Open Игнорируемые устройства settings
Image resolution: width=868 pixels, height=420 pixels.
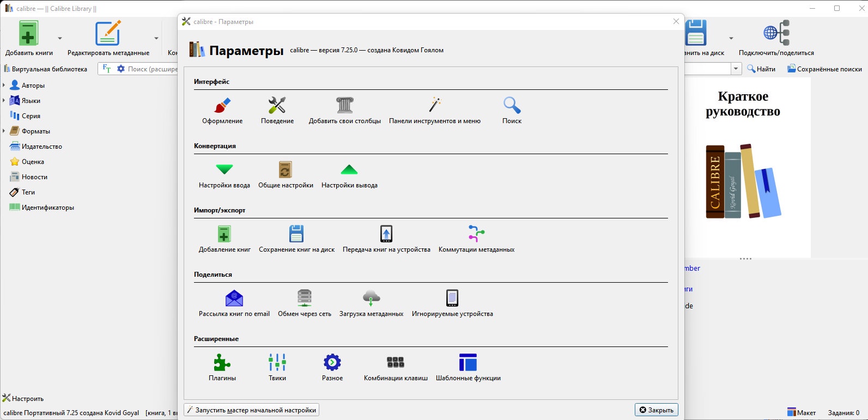coord(452,303)
